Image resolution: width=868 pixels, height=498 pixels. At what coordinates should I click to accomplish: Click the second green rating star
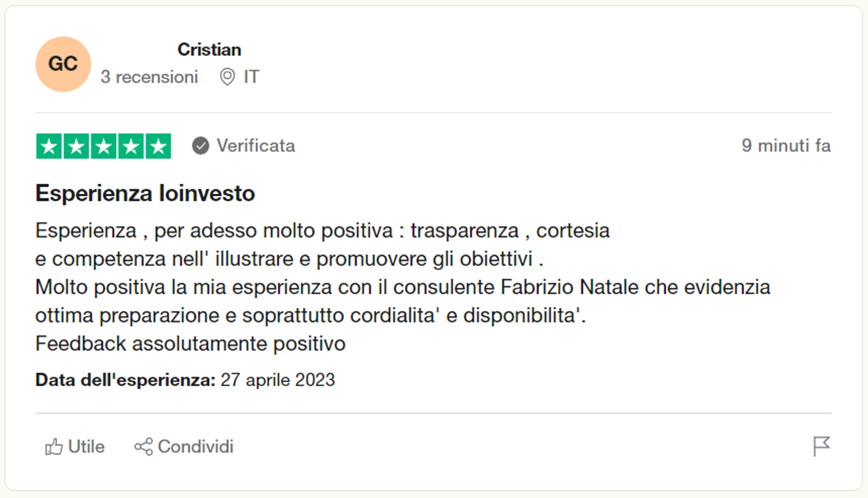76,146
